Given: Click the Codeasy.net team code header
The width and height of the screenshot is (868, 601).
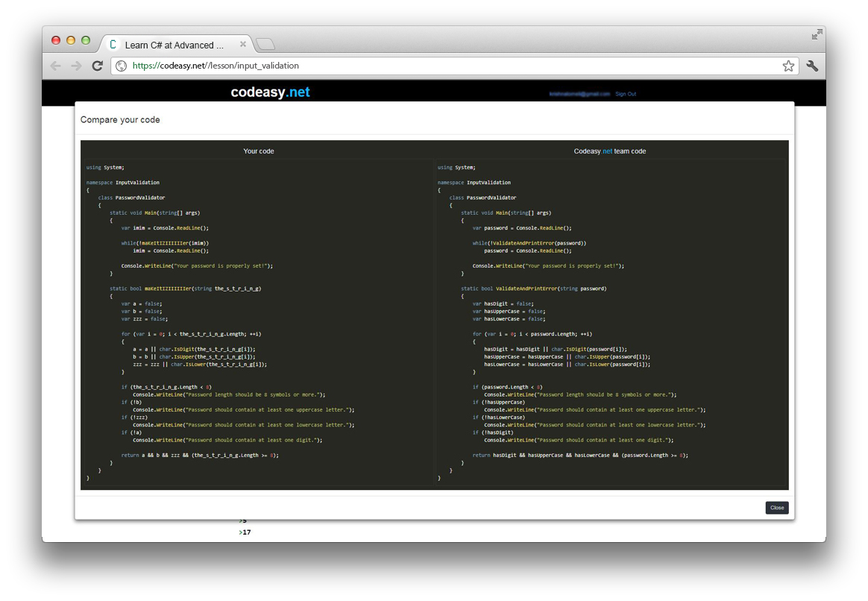Looking at the screenshot, I should tap(609, 151).
